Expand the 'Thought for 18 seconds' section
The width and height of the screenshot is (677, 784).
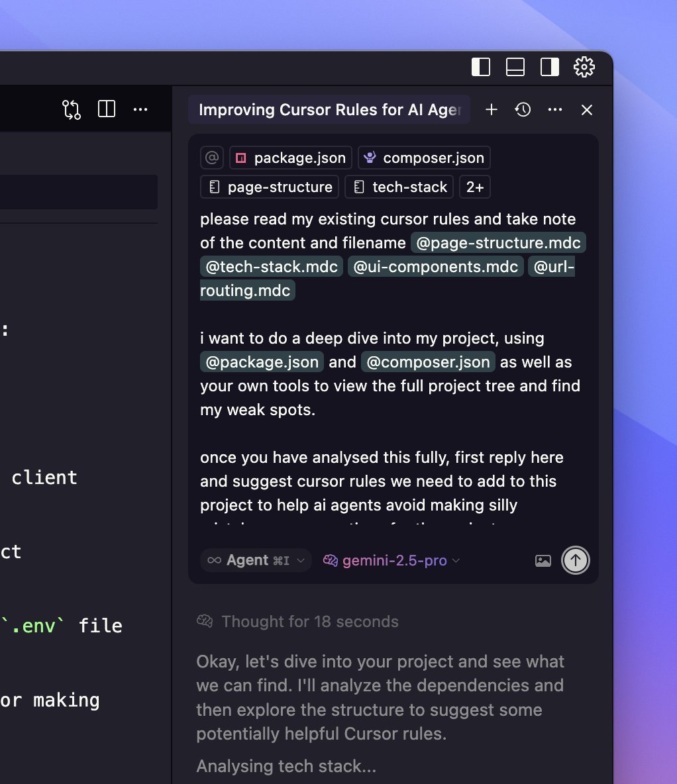tap(297, 622)
